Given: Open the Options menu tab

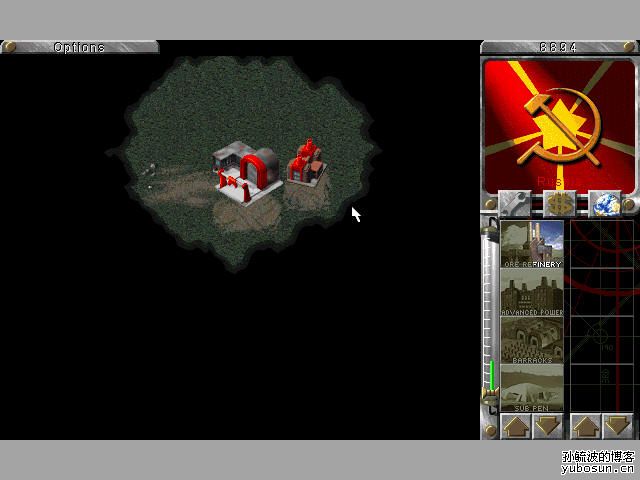Looking at the screenshot, I should [x=80, y=47].
